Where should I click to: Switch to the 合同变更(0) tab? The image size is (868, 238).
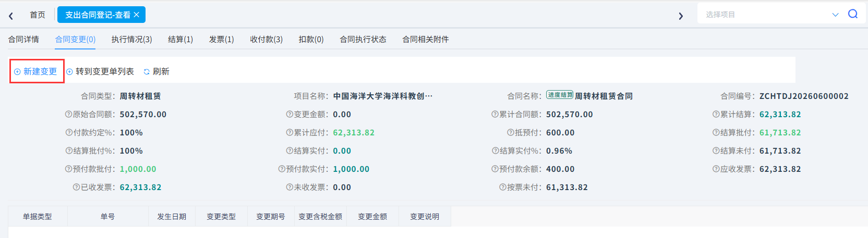click(x=75, y=39)
